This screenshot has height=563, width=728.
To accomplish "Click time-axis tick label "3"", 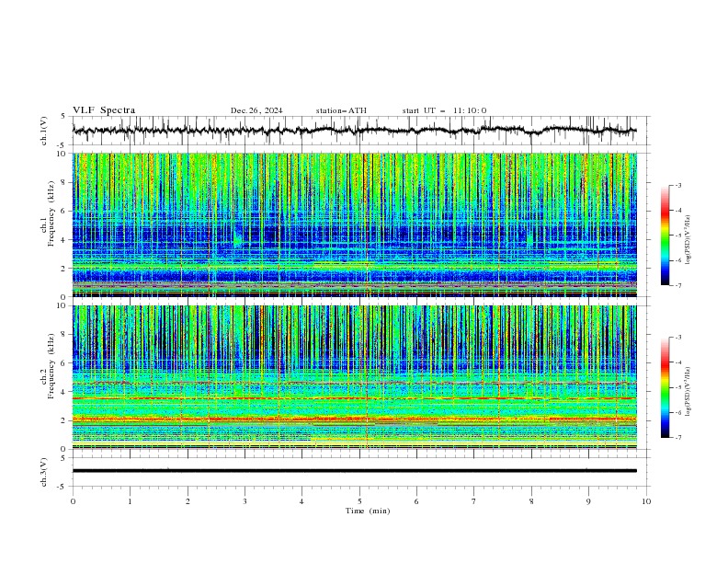I will click(x=245, y=501).
